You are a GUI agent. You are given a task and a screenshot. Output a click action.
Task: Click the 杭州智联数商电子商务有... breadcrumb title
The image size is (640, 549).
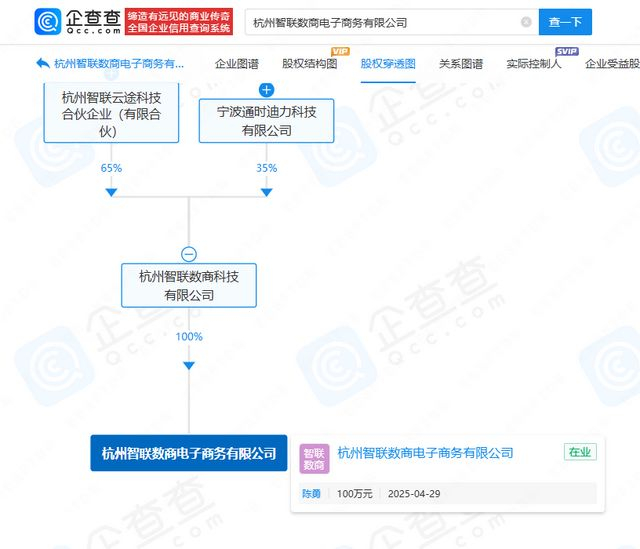[119, 64]
